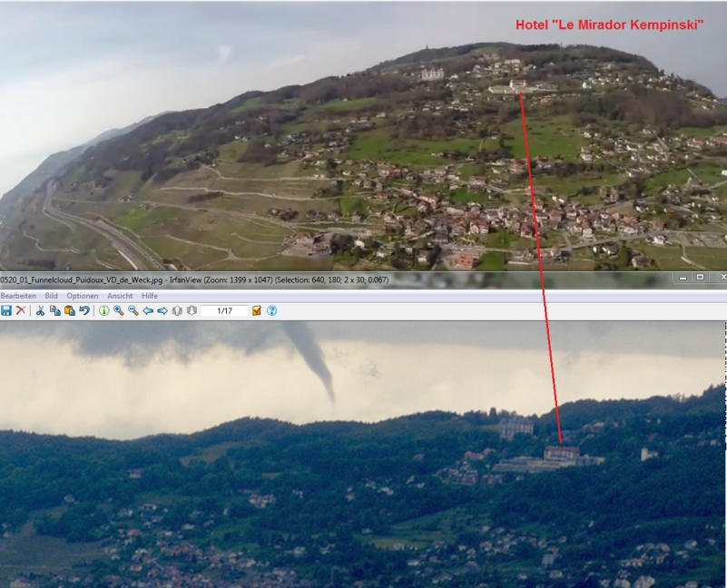Zoom in with the plus magnifier icon

119,310
